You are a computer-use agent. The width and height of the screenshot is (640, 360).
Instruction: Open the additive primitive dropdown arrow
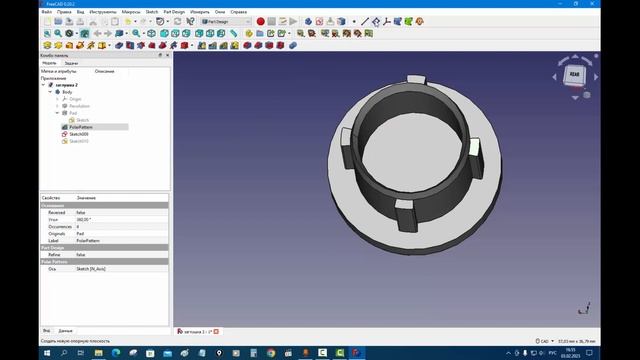tap(109, 45)
